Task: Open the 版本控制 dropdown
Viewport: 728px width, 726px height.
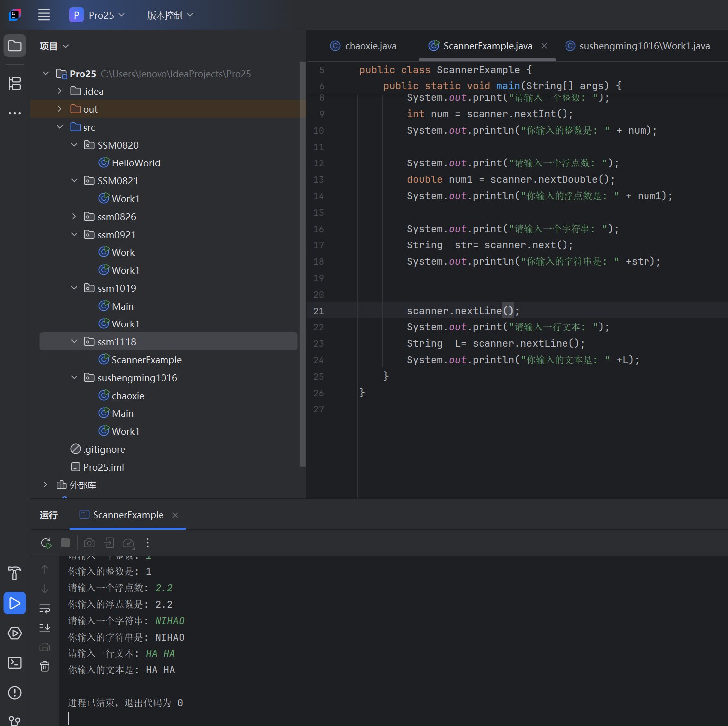Action: click(170, 15)
